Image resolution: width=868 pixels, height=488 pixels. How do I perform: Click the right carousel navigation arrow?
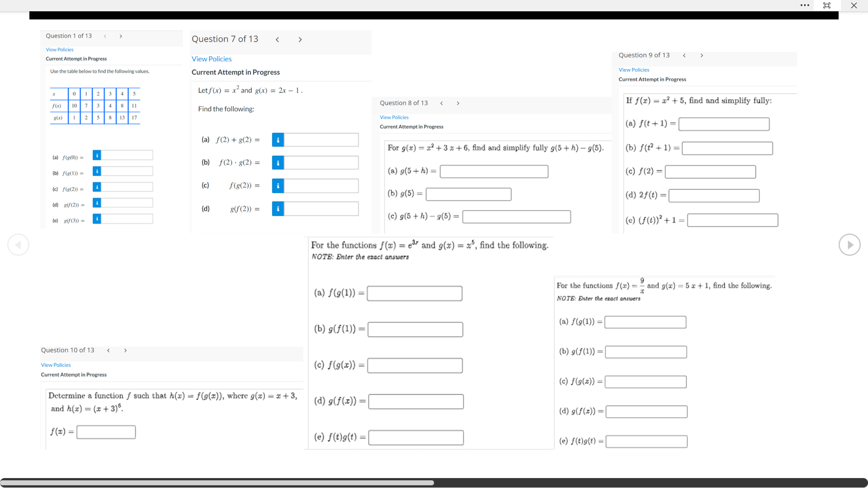click(850, 244)
